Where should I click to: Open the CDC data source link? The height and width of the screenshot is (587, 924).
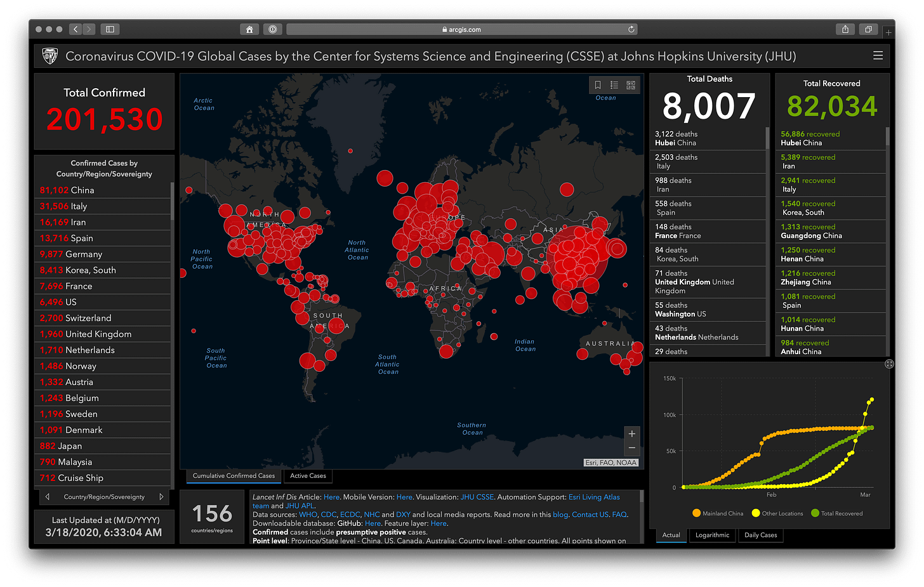(329, 515)
